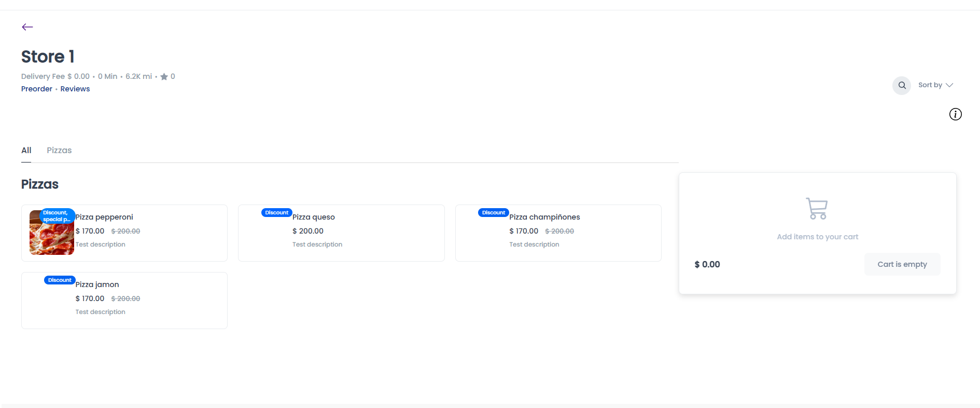Click the $ 170.00 price of Pizza pepperoni
Image resolution: width=980 pixels, height=408 pixels.
(x=90, y=231)
